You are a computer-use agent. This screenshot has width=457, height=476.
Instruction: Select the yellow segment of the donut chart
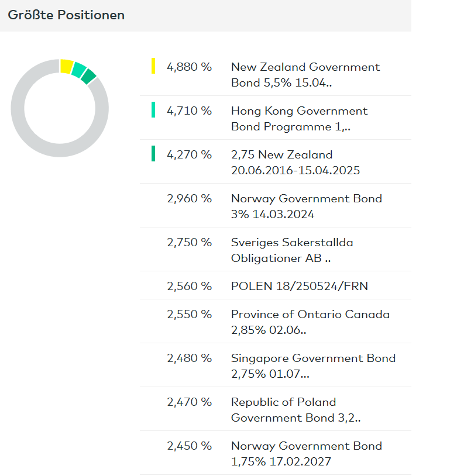(66, 66)
